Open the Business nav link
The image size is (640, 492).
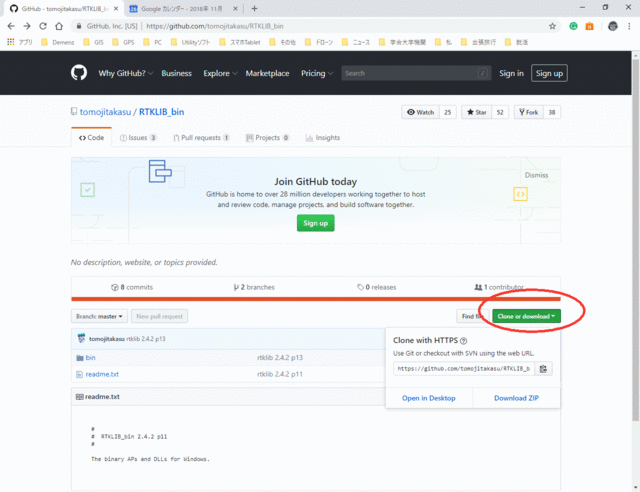coord(176,73)
